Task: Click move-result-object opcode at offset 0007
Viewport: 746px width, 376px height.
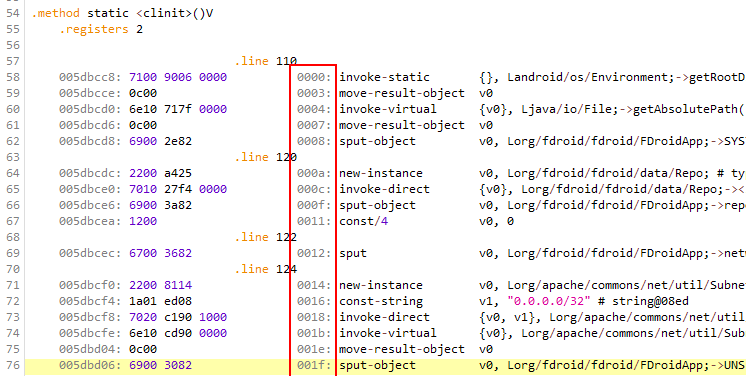Action: 402,125
